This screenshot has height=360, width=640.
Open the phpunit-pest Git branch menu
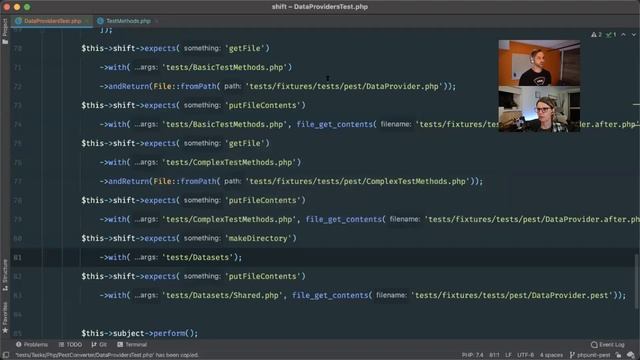[590, 355]
